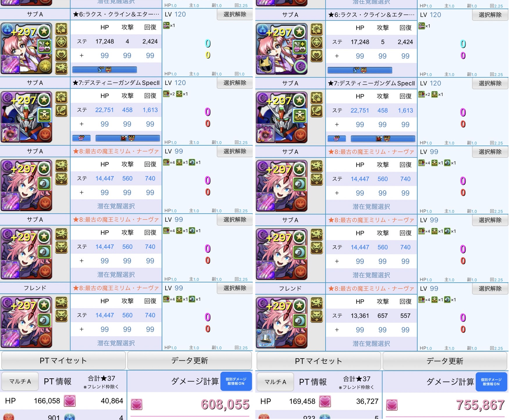510x420 pixels.
Task: Toggle right 個別ダメージ敵情報ON button
Action: pos(491,382)
